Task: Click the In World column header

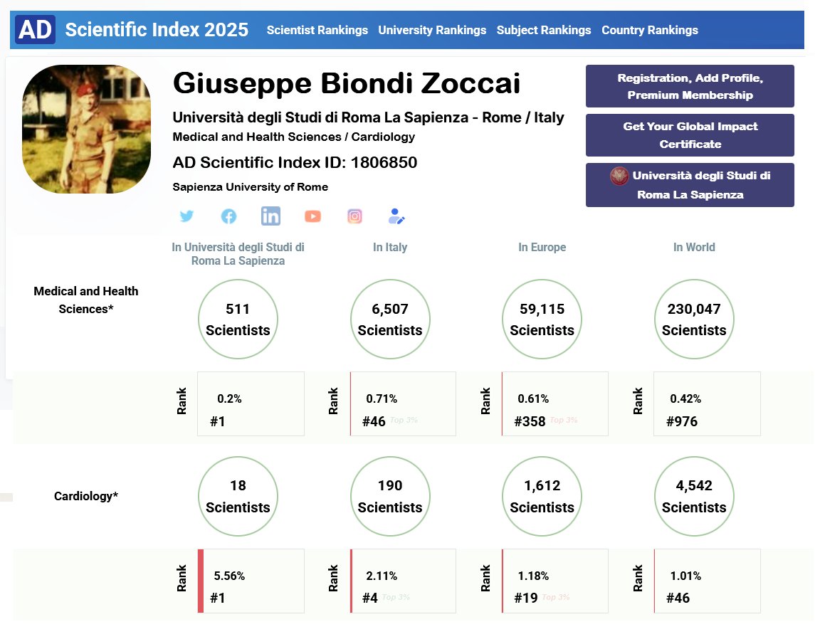Action: pyautogui.click(x=694, y=248)
